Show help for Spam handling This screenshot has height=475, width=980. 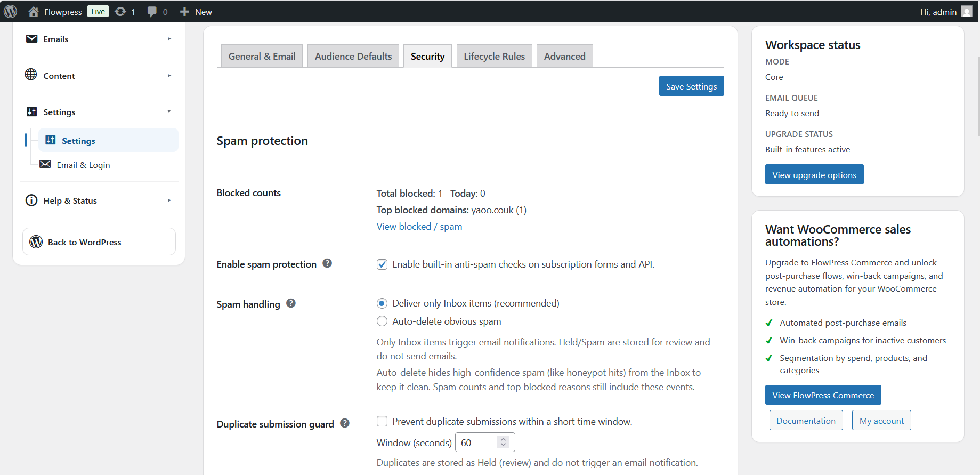(291, 303)
